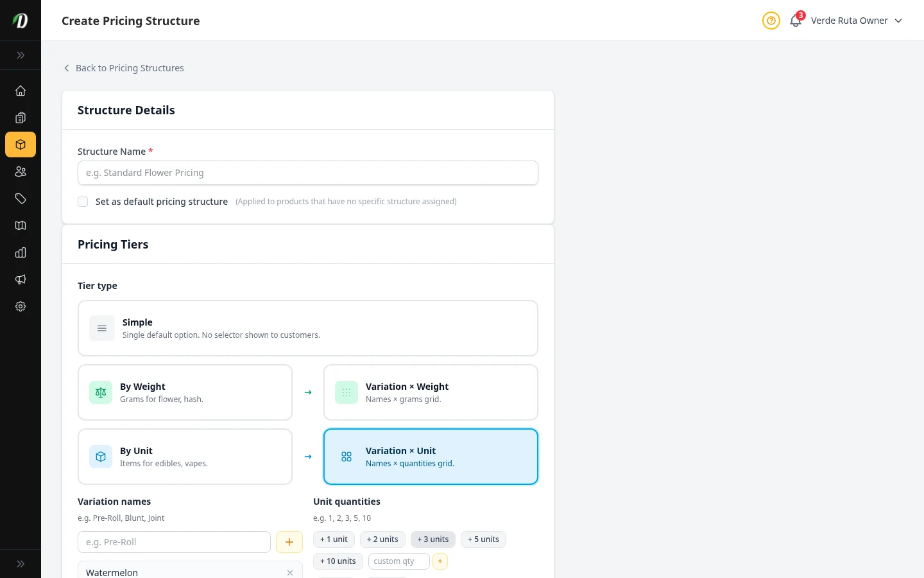Open the notifications bell
This screenshot has height=578, width=924.
(x=796, y=21)
